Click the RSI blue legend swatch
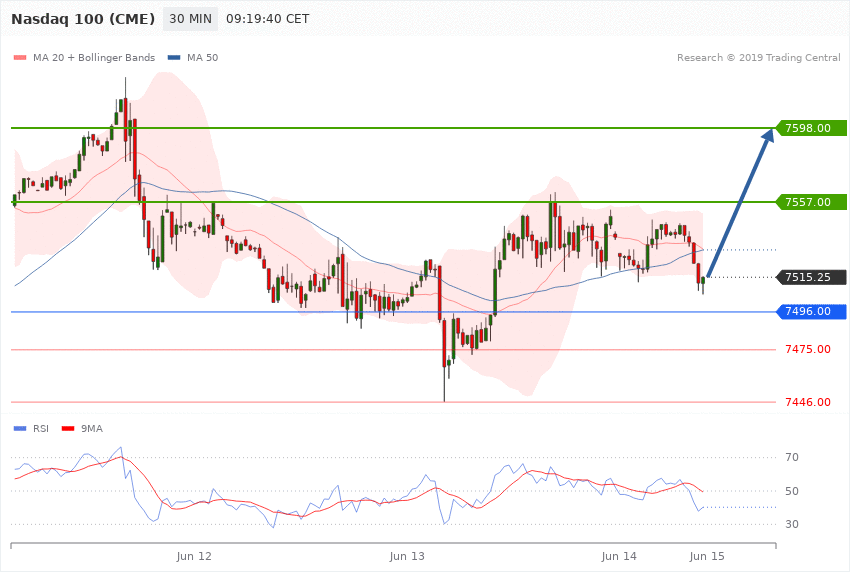850x576 pixels. 20,429
